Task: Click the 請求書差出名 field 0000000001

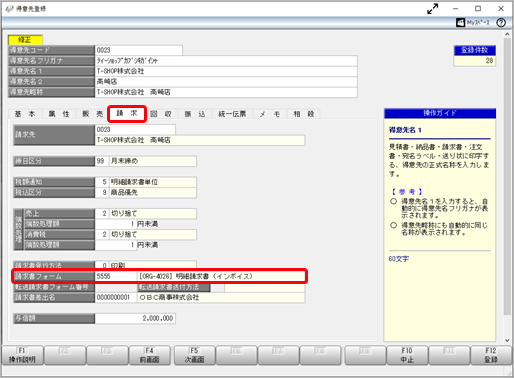Action: coord(116,297)
